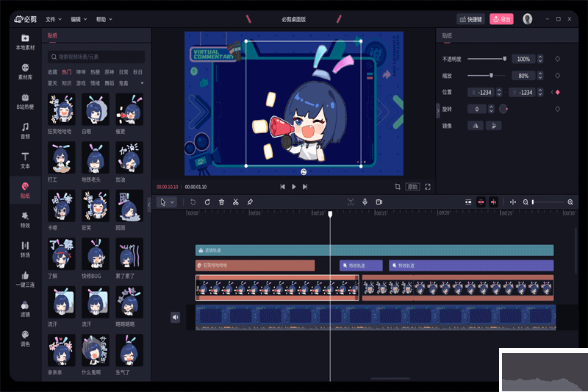Click the timeline zoom slider
The image size is (588, 392).
[548, 202]
